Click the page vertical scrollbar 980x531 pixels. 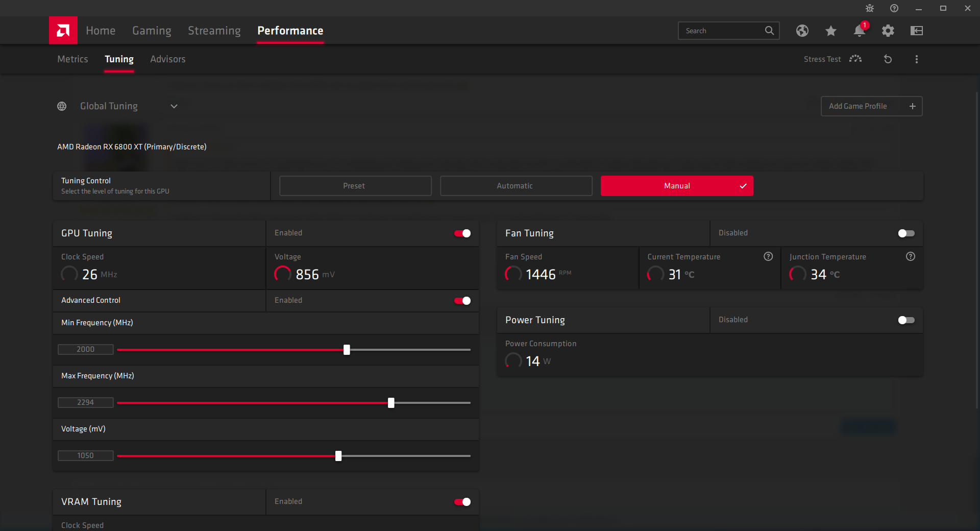coord(977,250)
